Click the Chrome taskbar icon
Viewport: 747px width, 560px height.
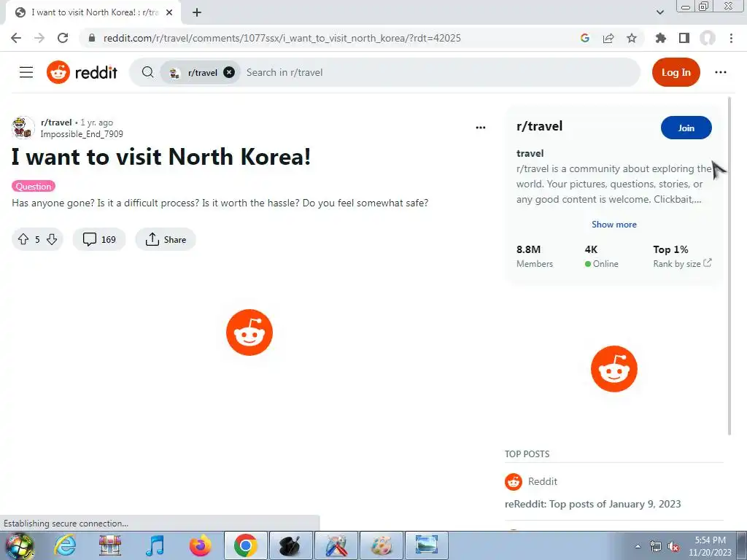point(245,545)
